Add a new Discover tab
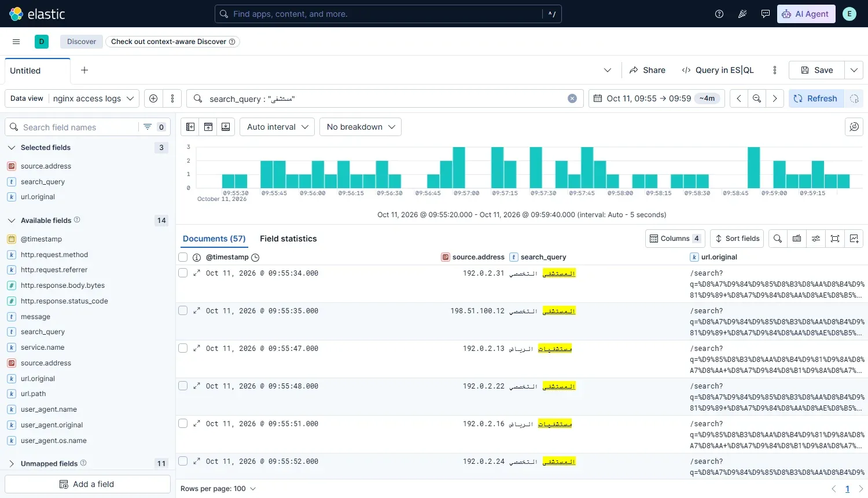868x498 pixels. click(84, 70)
